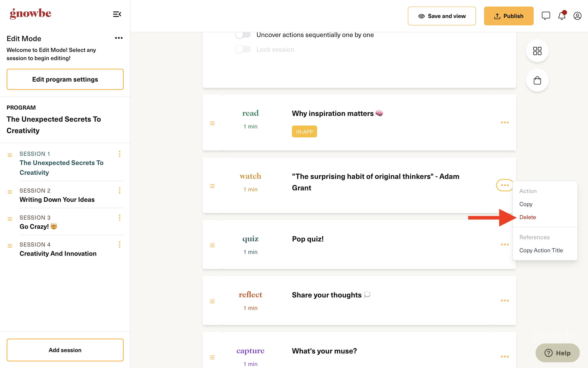The image size is (588, 368).
Task: Select Session 2 Writing Down Your Ideas
Action: [57, 200]
